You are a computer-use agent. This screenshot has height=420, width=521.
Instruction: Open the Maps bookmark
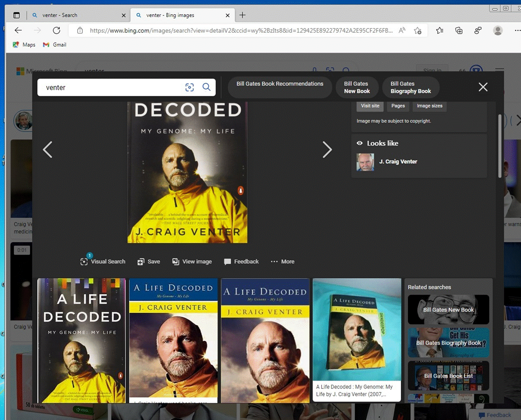24,44
